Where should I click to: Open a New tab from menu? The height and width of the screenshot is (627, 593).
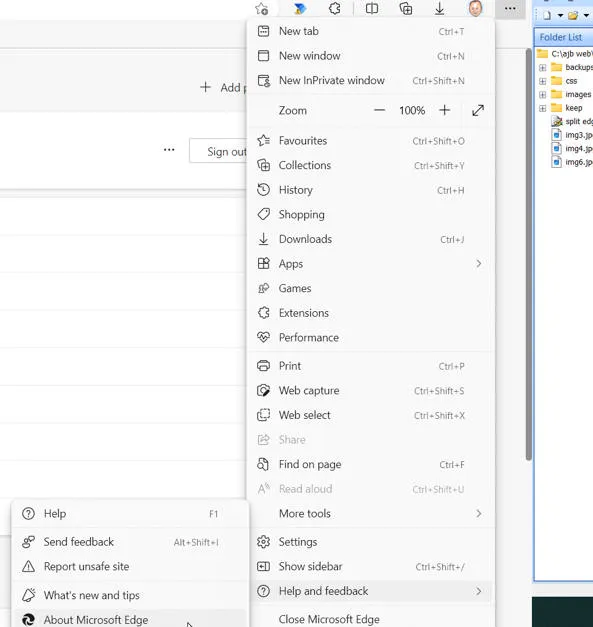pos(371,31)
